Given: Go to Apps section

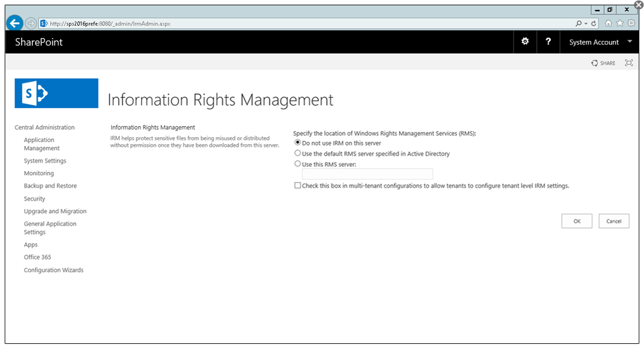Looking at the screenshot, I should [30, 244].
